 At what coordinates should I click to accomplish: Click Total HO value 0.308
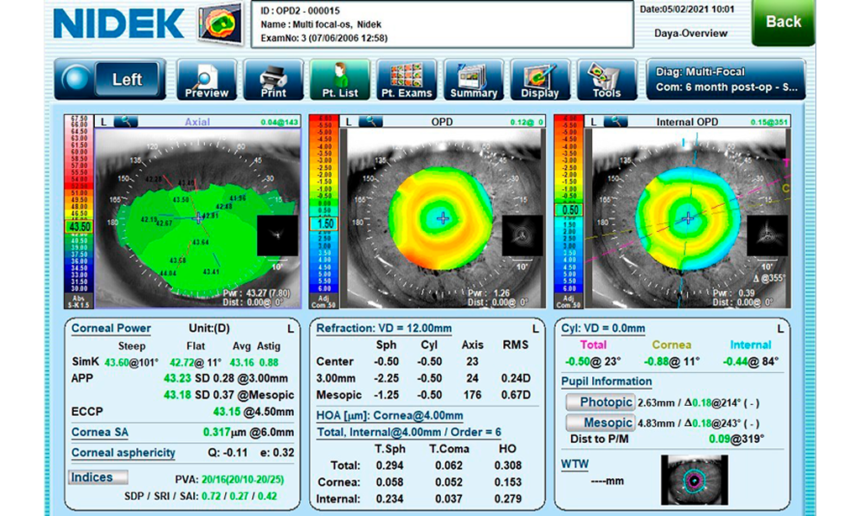507,466
